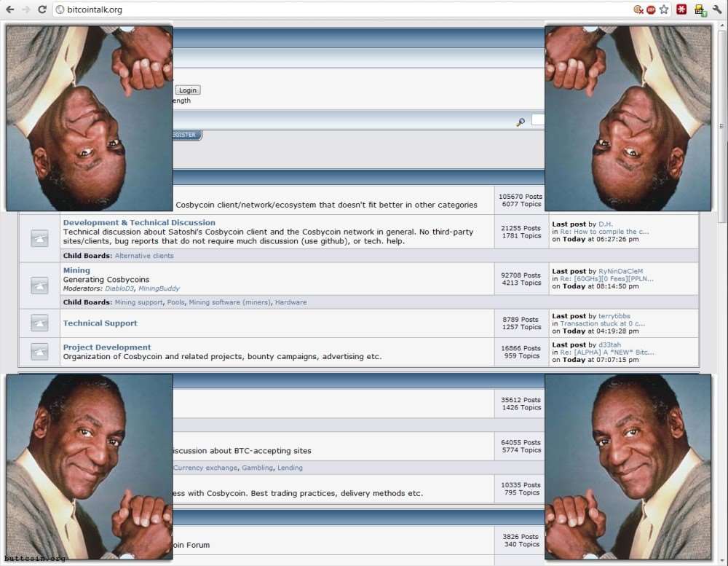The width and height of the screenshot is (728, 566).
Task: Open the Adblock Plus icon in address bar
Action: coord(651,9)
